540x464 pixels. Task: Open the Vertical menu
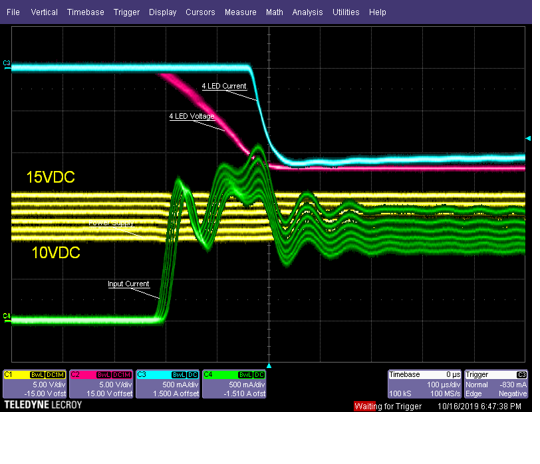[44, 12]
